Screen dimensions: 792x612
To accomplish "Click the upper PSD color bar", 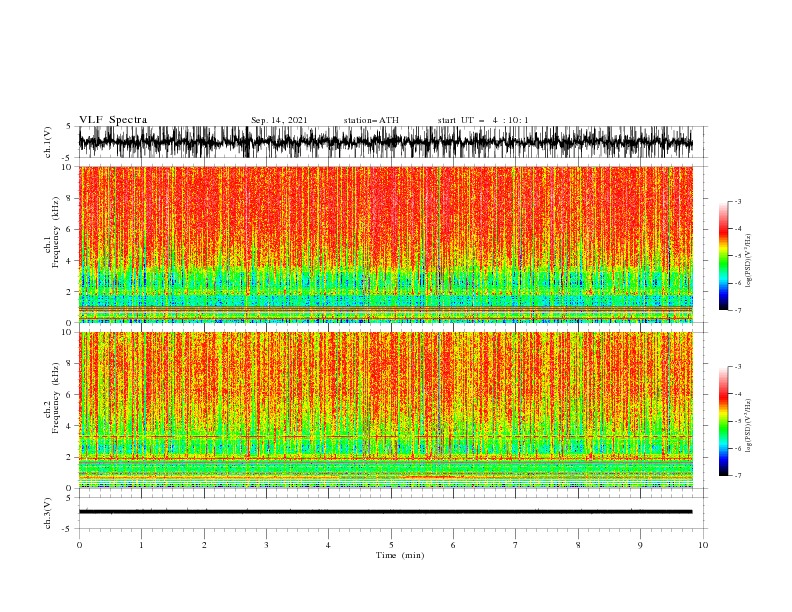I will point(723,256).
